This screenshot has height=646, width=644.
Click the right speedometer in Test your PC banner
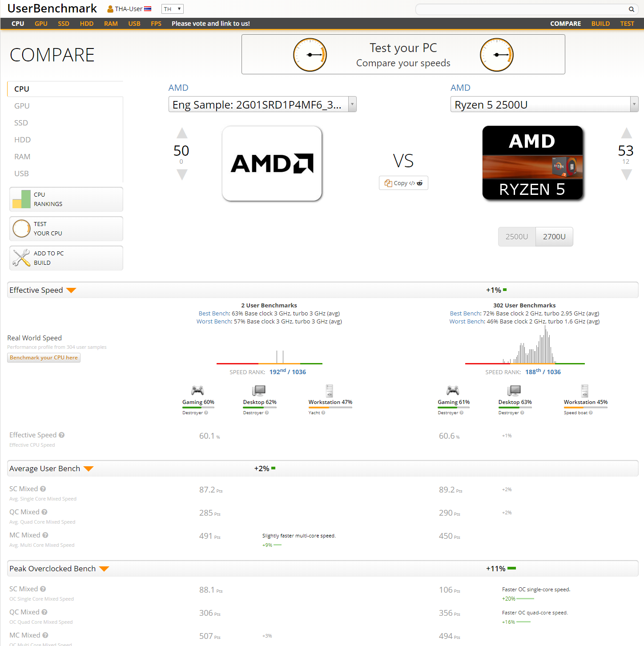pos(497,55)
